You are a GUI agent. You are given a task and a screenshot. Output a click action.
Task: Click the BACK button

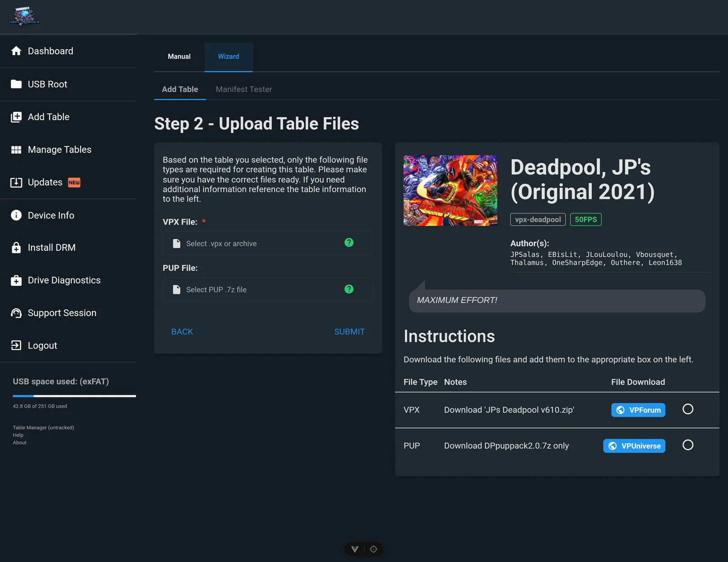(x=182, y=332)
